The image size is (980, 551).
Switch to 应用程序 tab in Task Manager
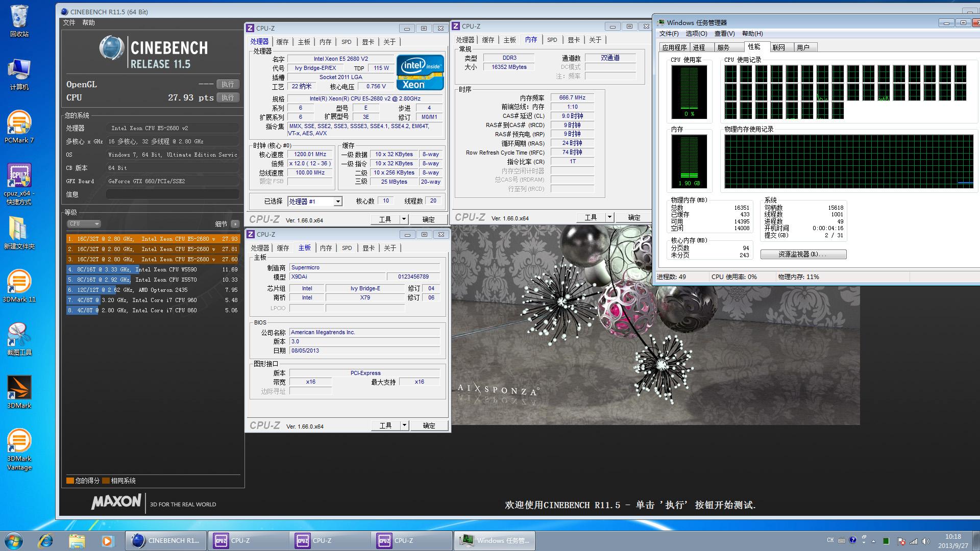pyautogui.click(x=674, y=47)
